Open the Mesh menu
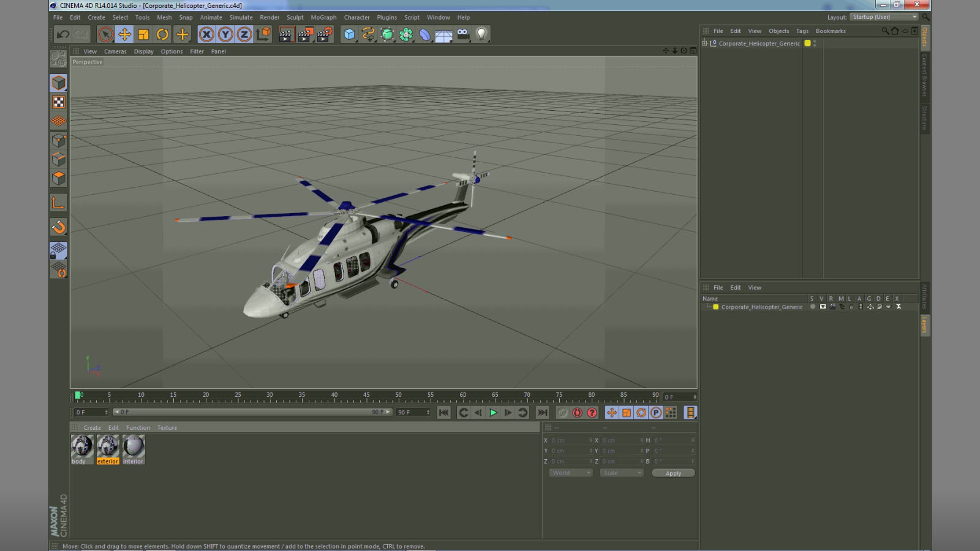 click(164, 17)
